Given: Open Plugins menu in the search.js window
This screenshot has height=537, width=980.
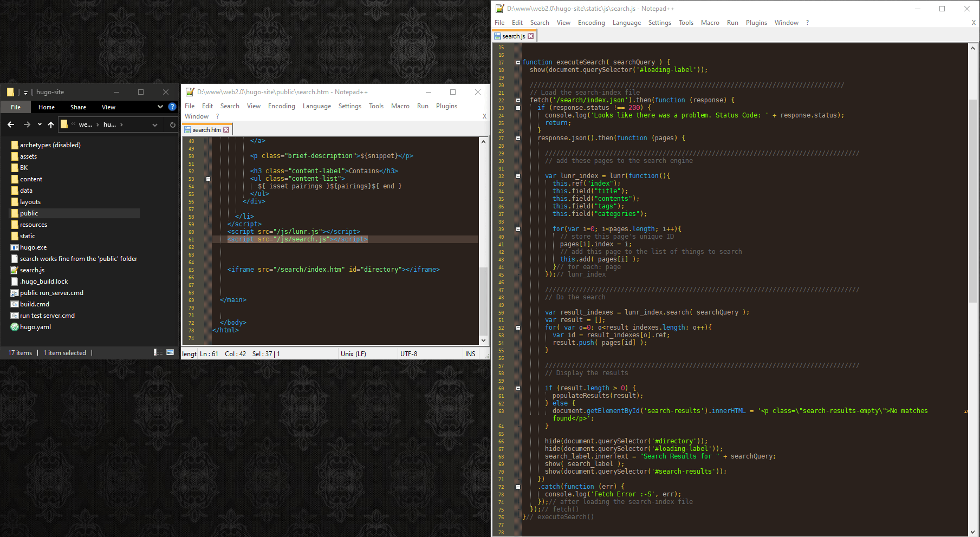Looking at the screenshot, I should (x=756, y=23).
